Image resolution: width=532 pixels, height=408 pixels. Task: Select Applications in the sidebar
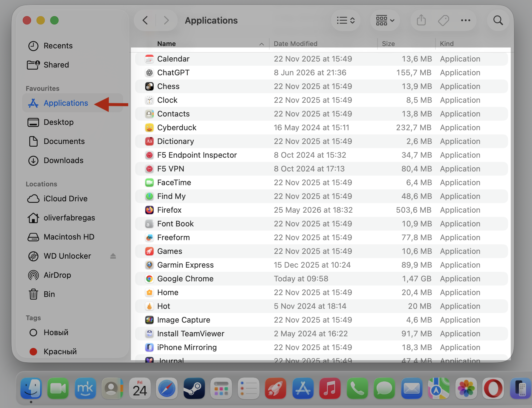(73, 103)
